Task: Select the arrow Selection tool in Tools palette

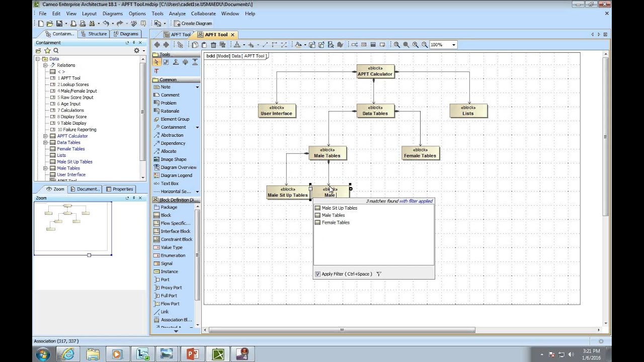Action: coord(156,62)
